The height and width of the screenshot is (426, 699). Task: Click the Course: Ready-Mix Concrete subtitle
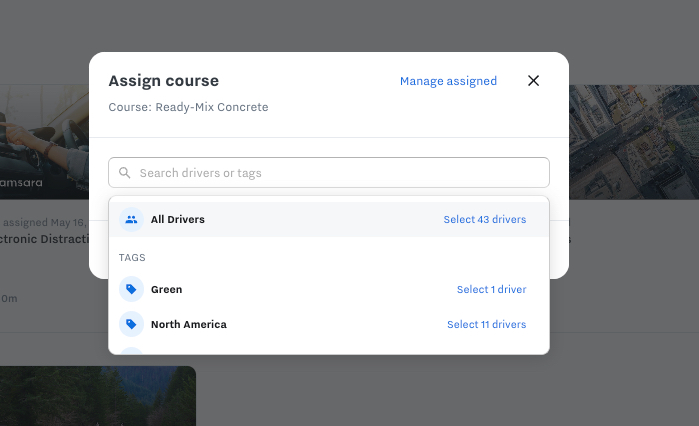(188, 106)
